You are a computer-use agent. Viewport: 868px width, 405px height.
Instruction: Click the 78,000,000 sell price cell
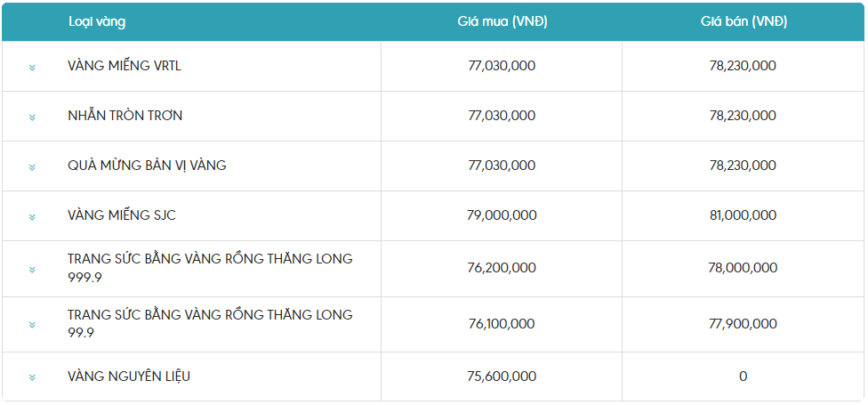coord(743,268)
